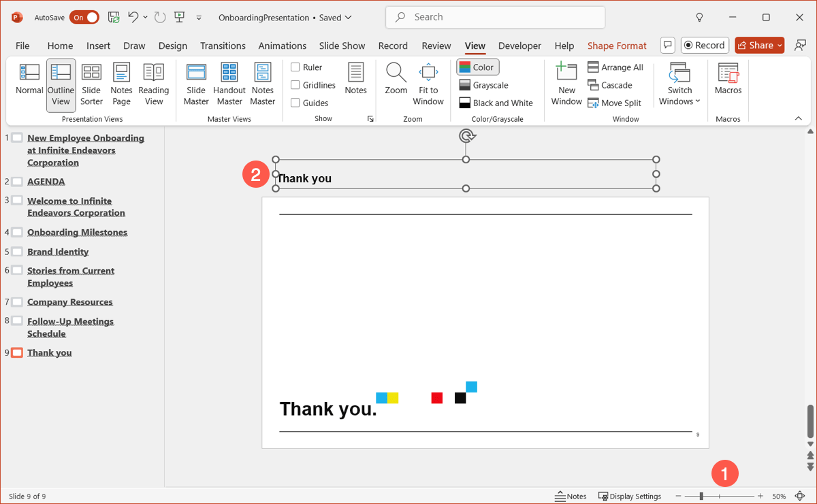Viewport: 817px width, 504px height.
Task: Switch to the Insert tab
Action: pos(99,46)
